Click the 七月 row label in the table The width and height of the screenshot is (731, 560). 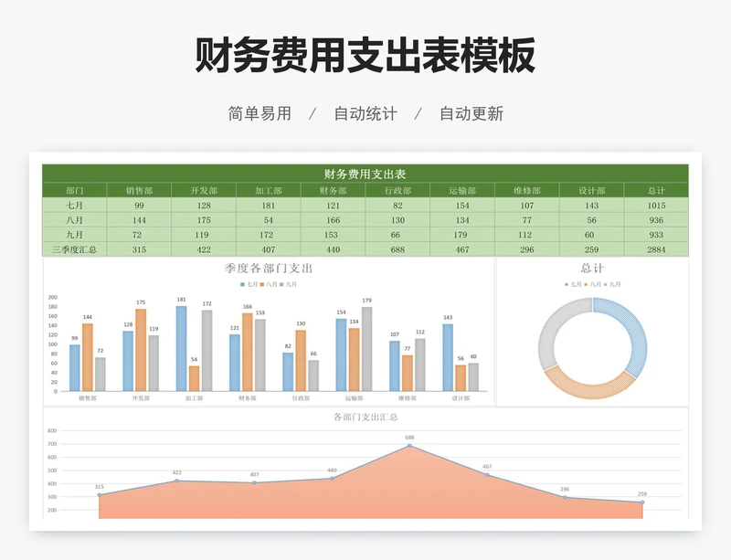coord(75,206)
